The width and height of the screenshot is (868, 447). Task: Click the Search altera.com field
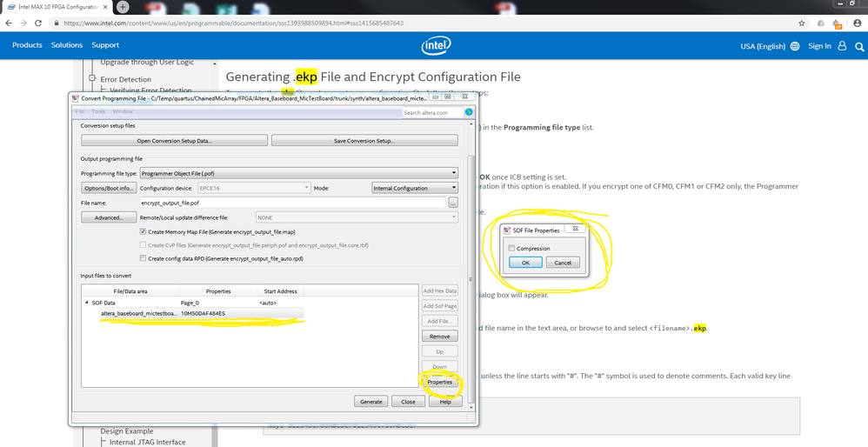(432, 112)
